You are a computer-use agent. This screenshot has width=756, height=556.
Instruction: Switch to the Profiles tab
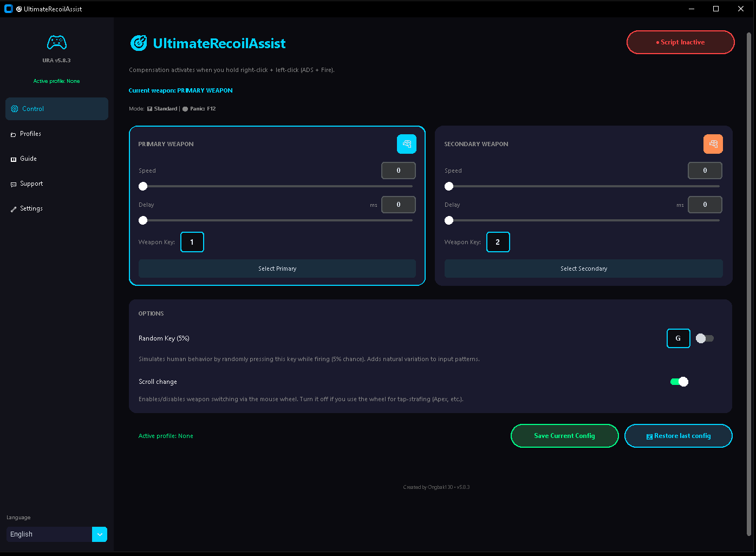57,134
